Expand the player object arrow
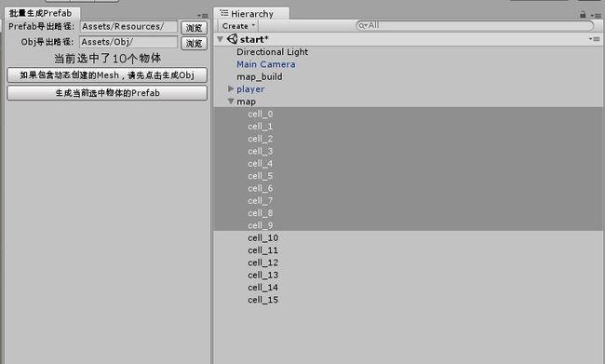Image resolution: width=605 pixels, height=364 pixels. pos(231,88)
